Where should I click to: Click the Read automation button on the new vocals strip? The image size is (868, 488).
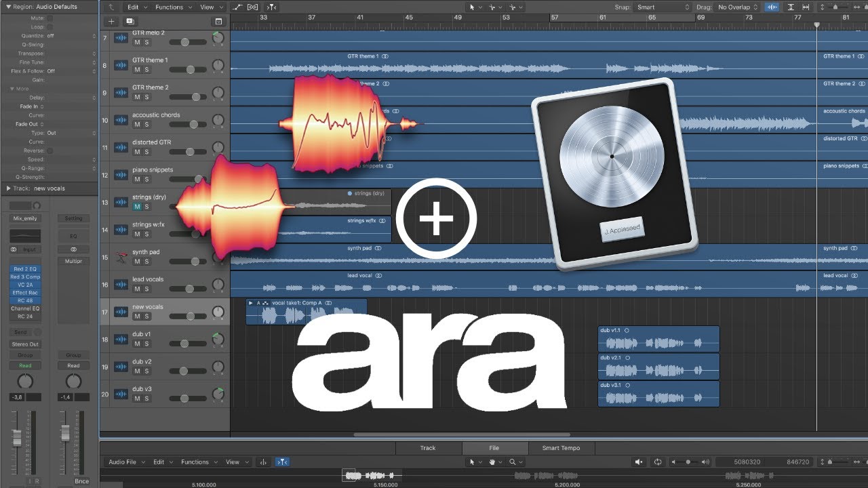tap(25, 365)
